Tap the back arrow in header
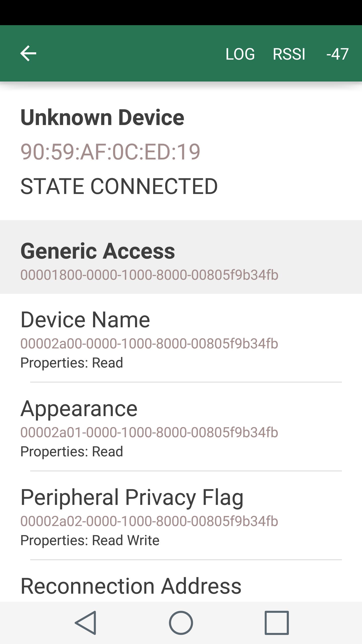Viewport: 362px width, 644px height. (x=28, y=53)
